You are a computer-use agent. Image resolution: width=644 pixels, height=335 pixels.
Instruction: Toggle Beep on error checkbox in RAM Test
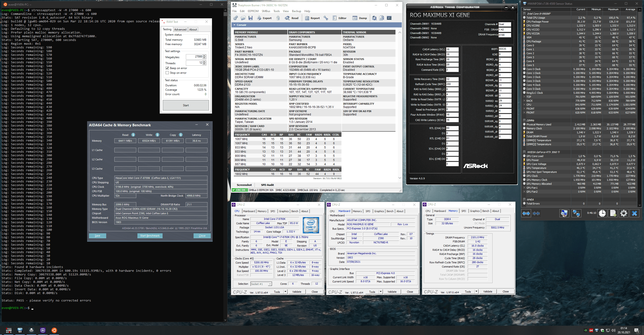coord(167,68)
